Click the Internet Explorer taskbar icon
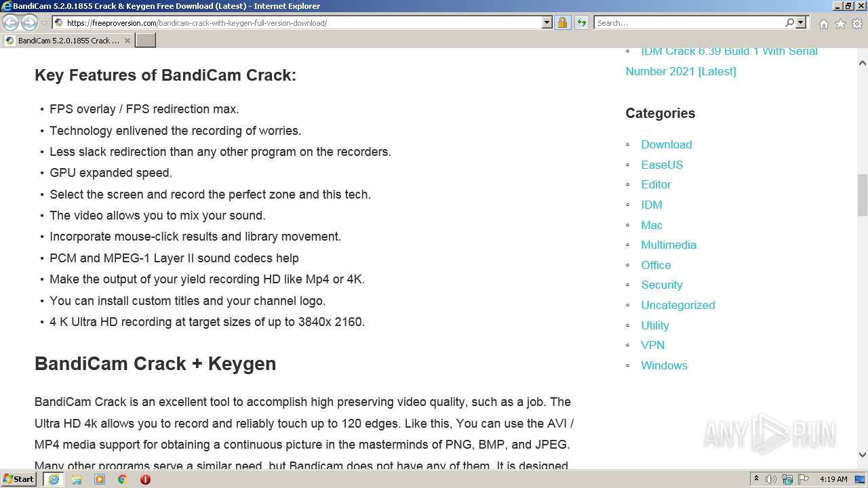 (x=54, y=479)
